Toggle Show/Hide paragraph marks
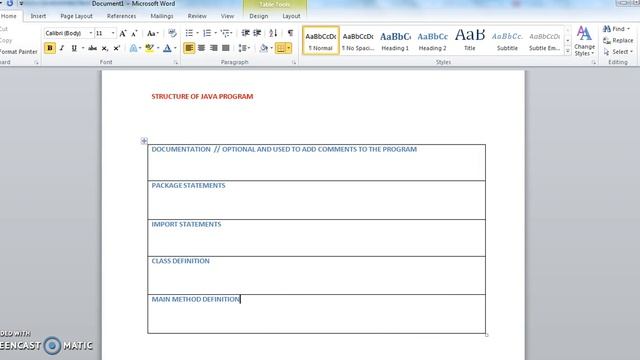 290,33
